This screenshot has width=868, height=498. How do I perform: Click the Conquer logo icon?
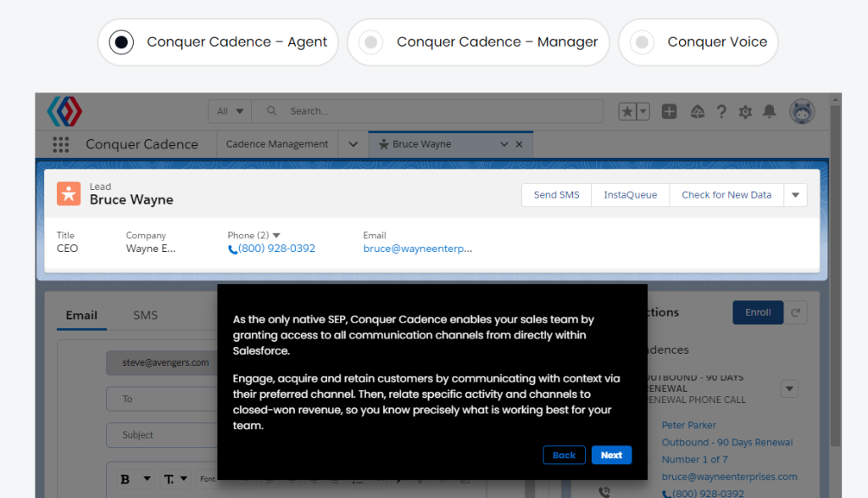point(64,111)
